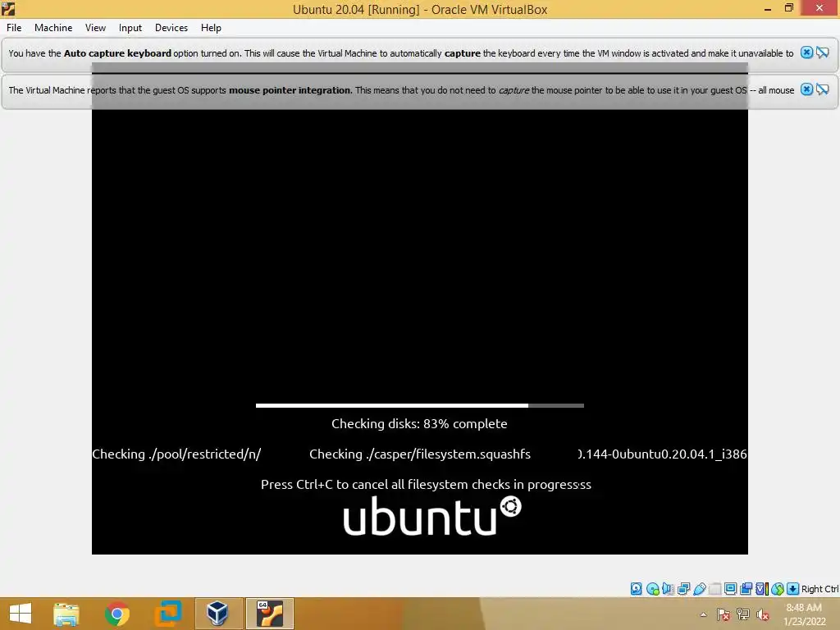
Task: Click the Right Ctrl host key label
Action: coord(819,589)
